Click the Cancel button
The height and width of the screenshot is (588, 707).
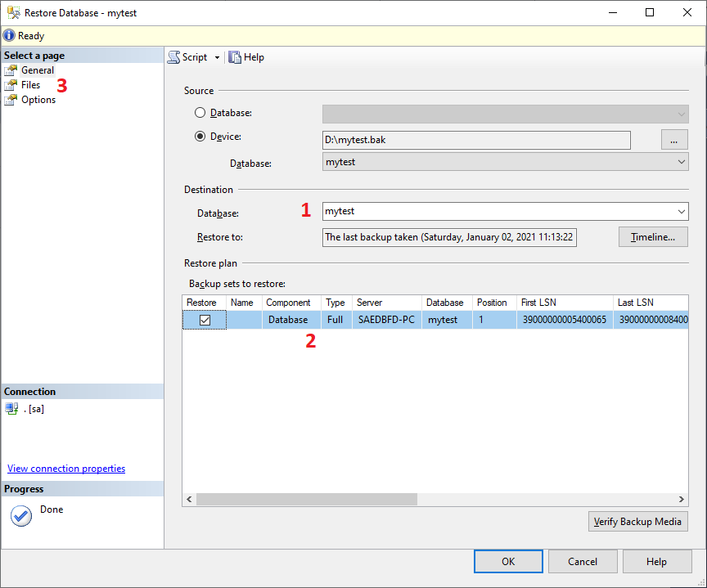click(x=583, y=561)
